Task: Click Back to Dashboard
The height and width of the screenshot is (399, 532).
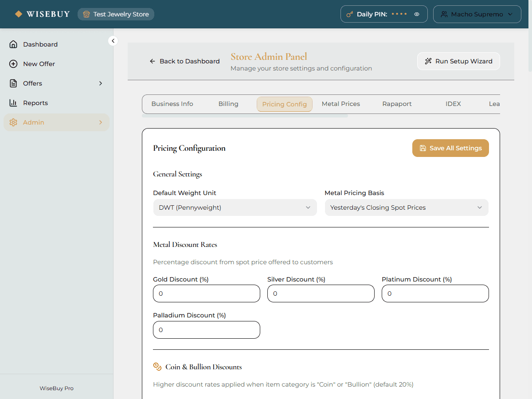Action: (184, 61)
